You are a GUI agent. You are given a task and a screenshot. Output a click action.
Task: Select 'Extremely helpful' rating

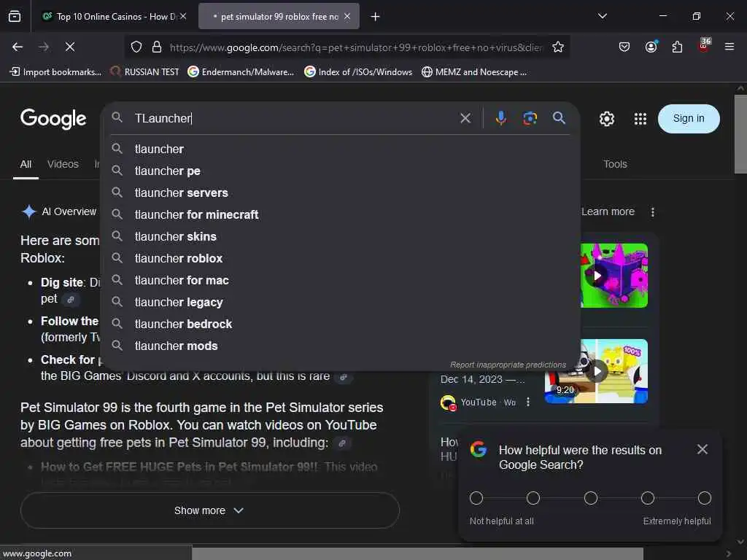[705, 498]
